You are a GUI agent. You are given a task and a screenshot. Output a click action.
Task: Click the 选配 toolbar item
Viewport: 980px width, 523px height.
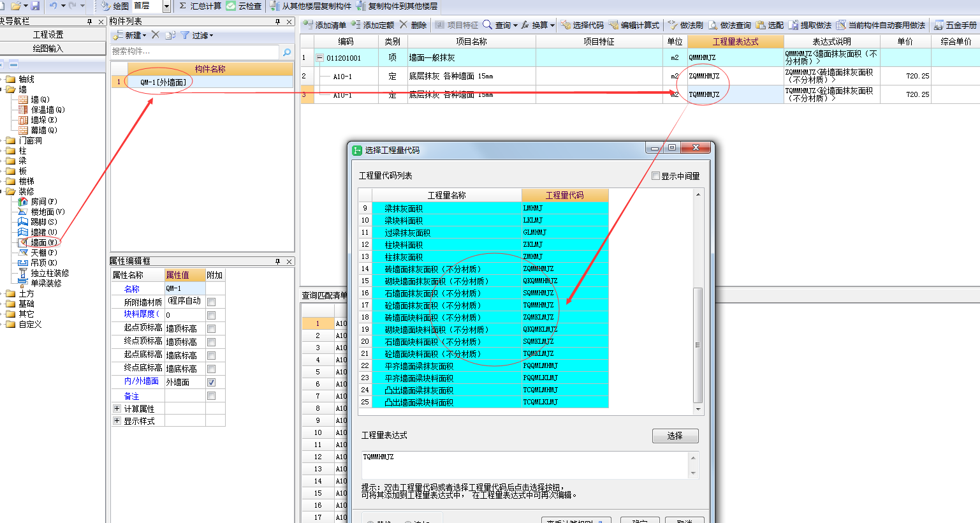pos(770,25)
